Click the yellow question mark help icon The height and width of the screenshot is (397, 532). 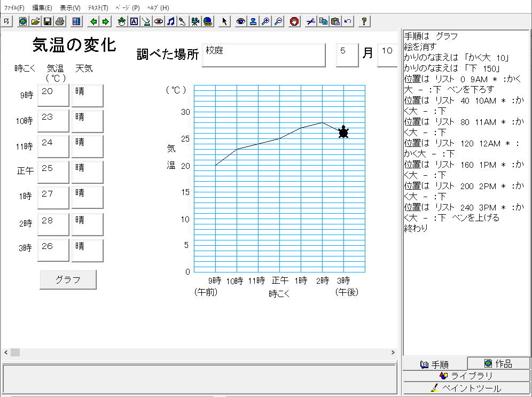click(x=364, y=21)
